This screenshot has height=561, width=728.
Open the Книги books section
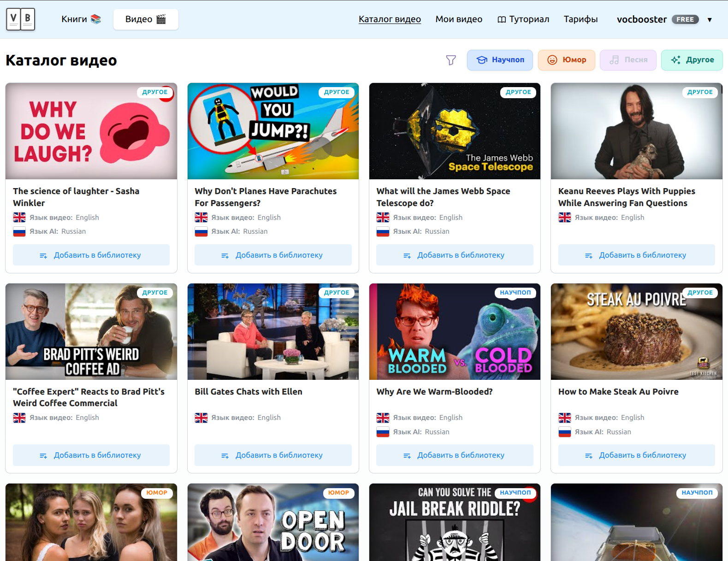point(81,19)
